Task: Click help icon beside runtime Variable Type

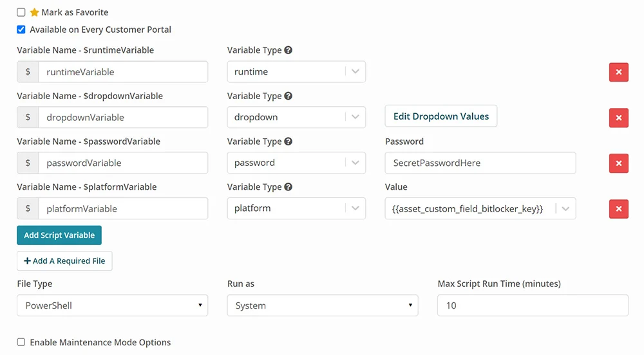Action: click(x=289, y=50)
